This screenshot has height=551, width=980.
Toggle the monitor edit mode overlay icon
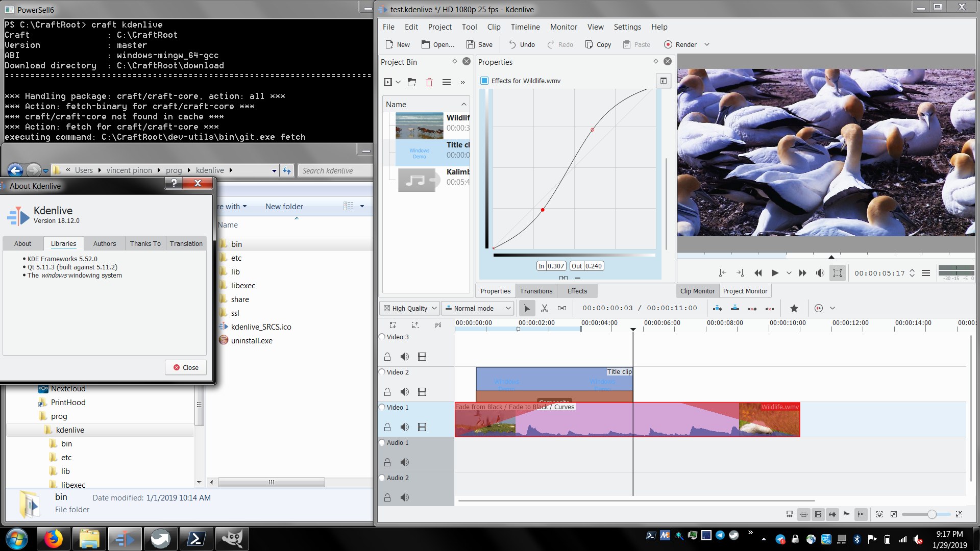pos(838,273)
